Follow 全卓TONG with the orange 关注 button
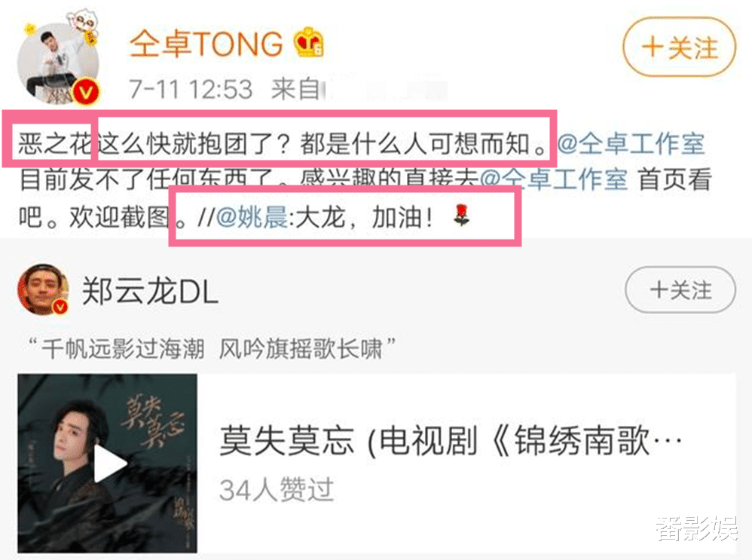752x560 pixels. [x=679, y=47]
